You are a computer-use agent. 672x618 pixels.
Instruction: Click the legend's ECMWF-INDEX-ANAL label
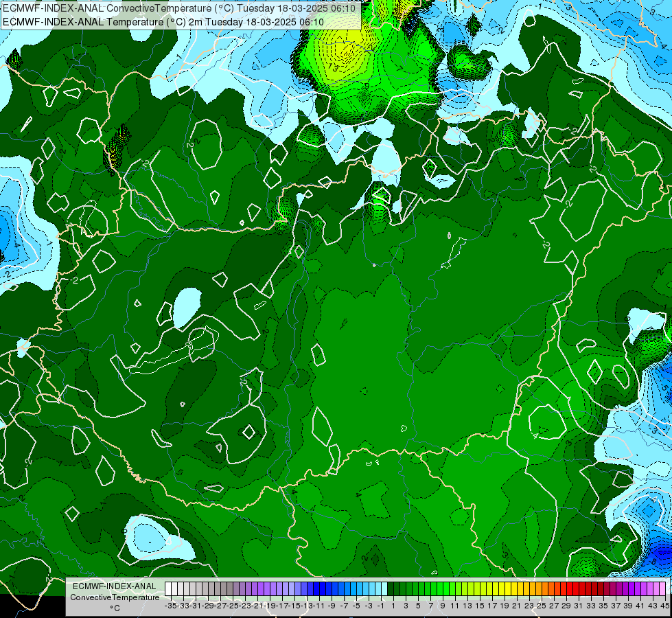[115, 586]
